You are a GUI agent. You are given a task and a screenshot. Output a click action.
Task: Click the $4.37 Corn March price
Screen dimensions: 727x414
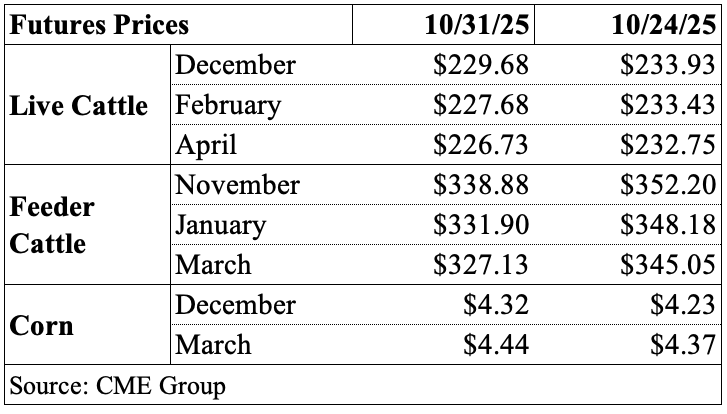click(x=682, y=345)
